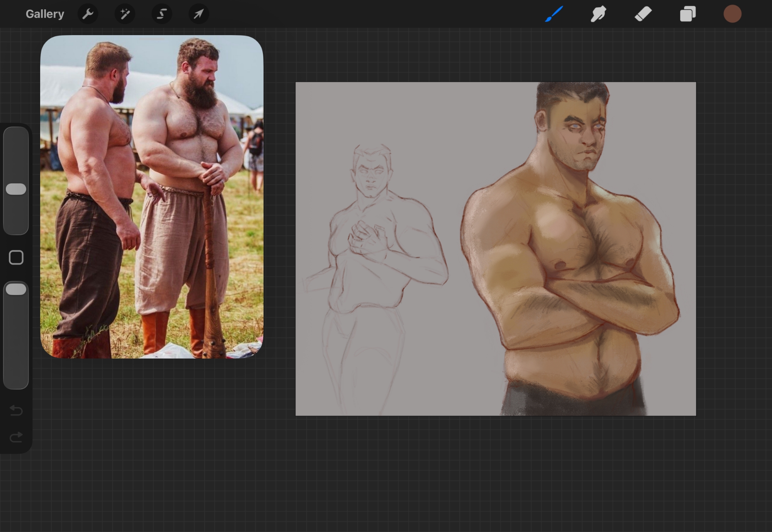Viewport: 772px width, 532px height.
Task: Tap the reference photo of two men
Action: (152, 197)
